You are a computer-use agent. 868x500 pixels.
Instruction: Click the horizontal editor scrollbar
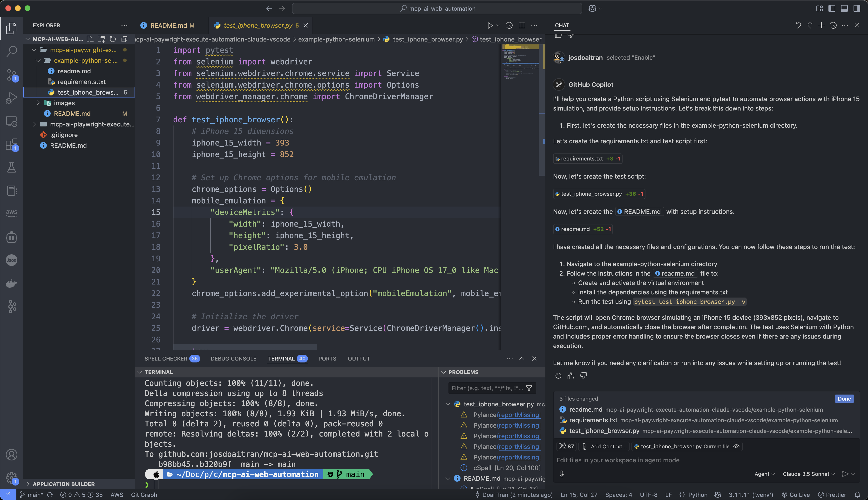pyautogui.click(x=245, y=347)
